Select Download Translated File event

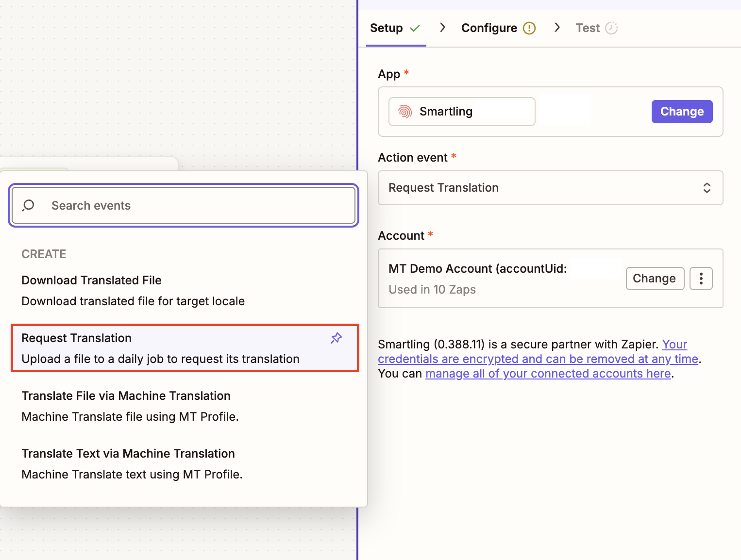tap(91, 280)
